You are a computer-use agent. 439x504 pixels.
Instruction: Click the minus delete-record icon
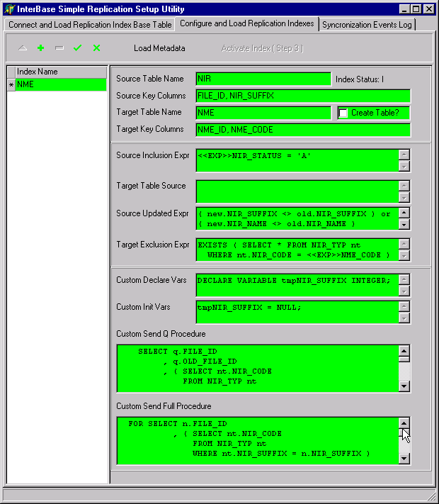pos(59,48)
